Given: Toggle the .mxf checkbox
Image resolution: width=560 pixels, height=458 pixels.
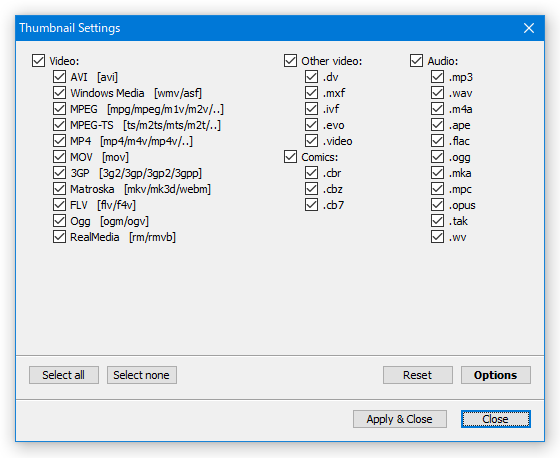Looking at the screenshot, I should (312, 93).
